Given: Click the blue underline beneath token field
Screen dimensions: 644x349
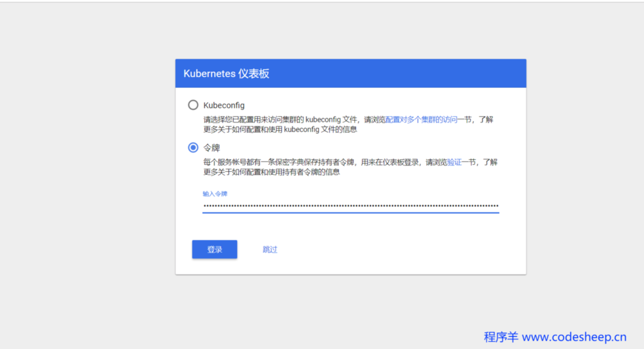Looking at the screenshot, I should (x=351, y=212).
